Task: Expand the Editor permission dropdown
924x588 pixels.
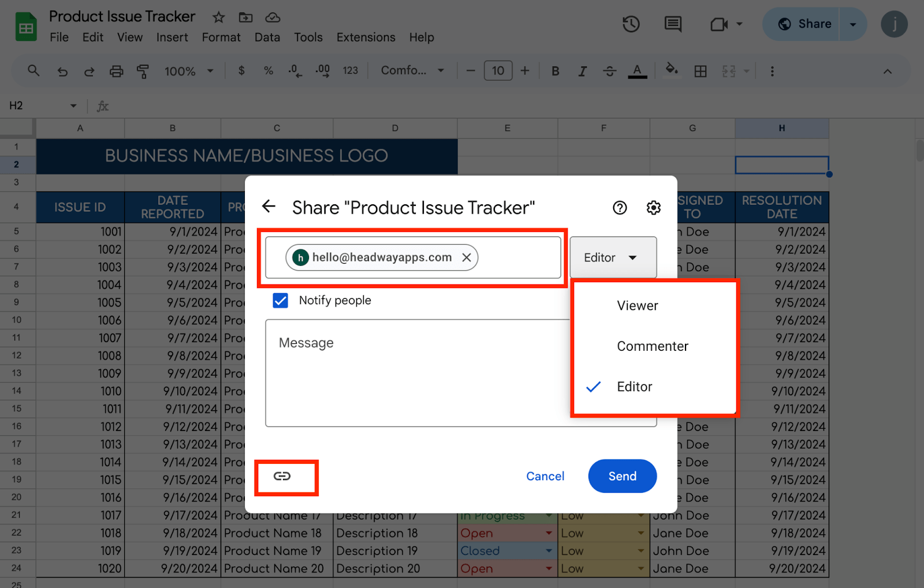Action: click(612, 257)
